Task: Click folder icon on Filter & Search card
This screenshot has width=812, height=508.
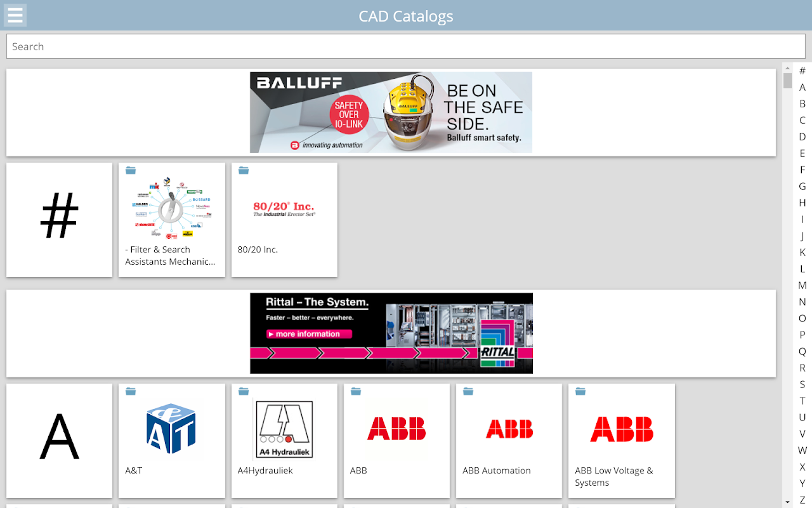Action: tap(131, 170)
